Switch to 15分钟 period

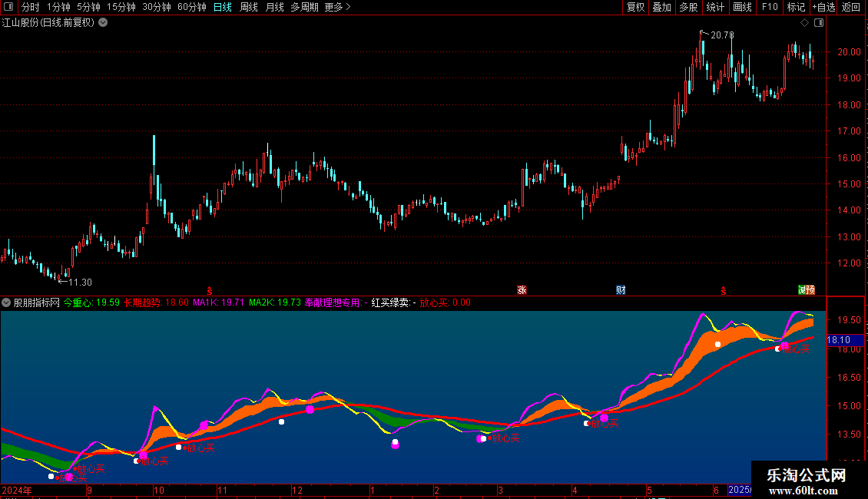click(x=121, y=7)
